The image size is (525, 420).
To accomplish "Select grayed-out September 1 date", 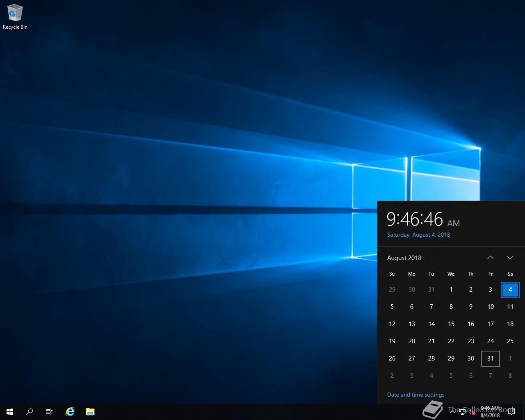I will pyautogui.click(x=510, y=358).
